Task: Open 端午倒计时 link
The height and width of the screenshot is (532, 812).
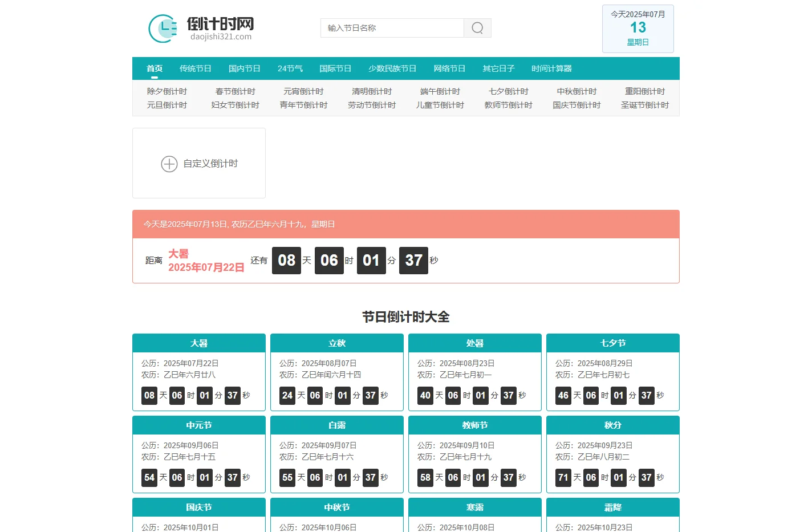Action: [x=440, y=91]
